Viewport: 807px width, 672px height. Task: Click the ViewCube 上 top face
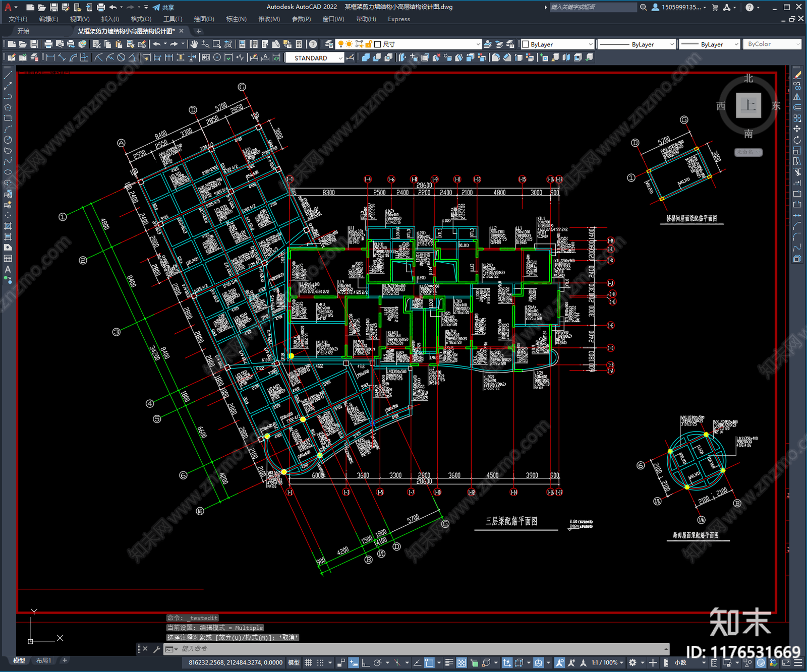pos(748,105)
